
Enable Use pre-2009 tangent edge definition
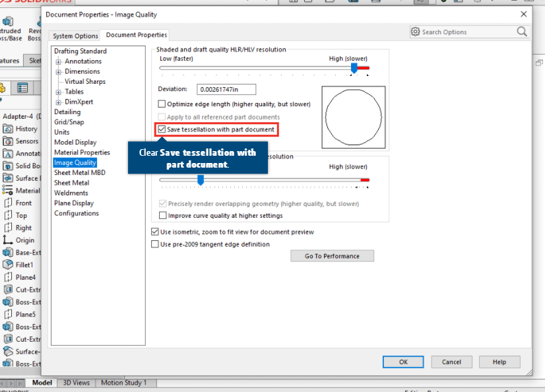155,244
